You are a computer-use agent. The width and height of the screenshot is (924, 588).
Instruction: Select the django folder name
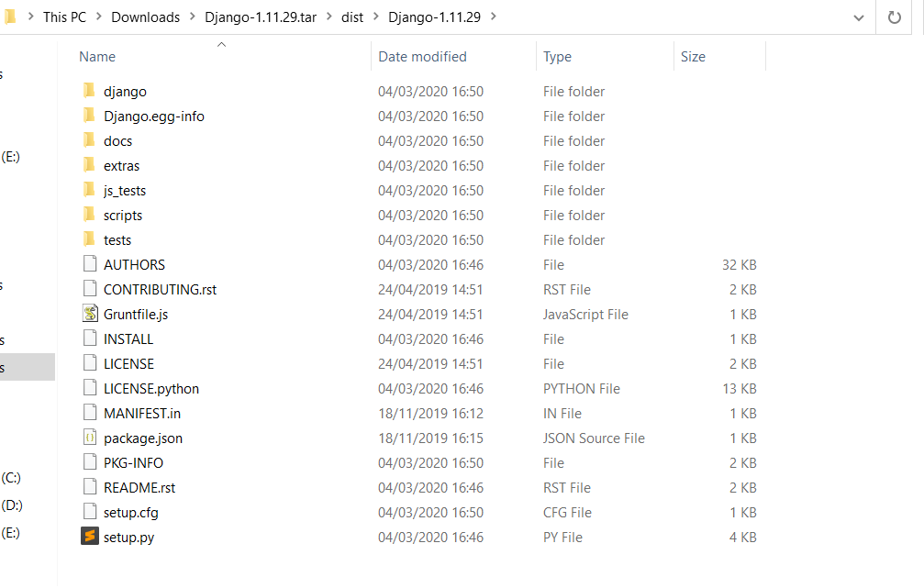125,92
